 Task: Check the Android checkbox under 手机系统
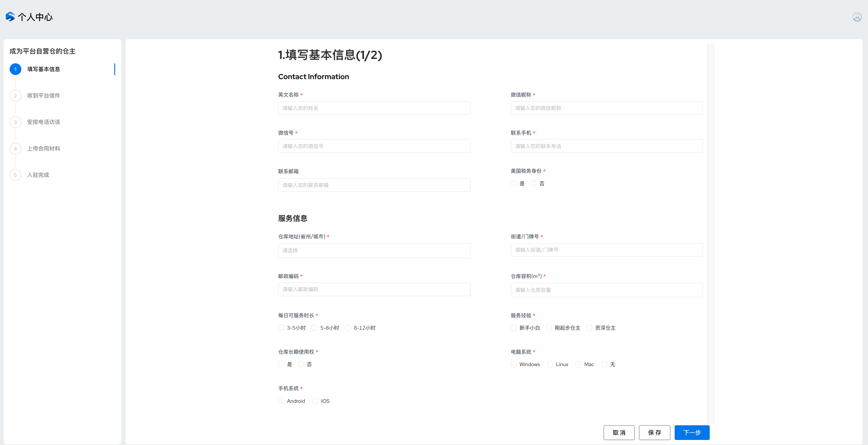point(281,401)
